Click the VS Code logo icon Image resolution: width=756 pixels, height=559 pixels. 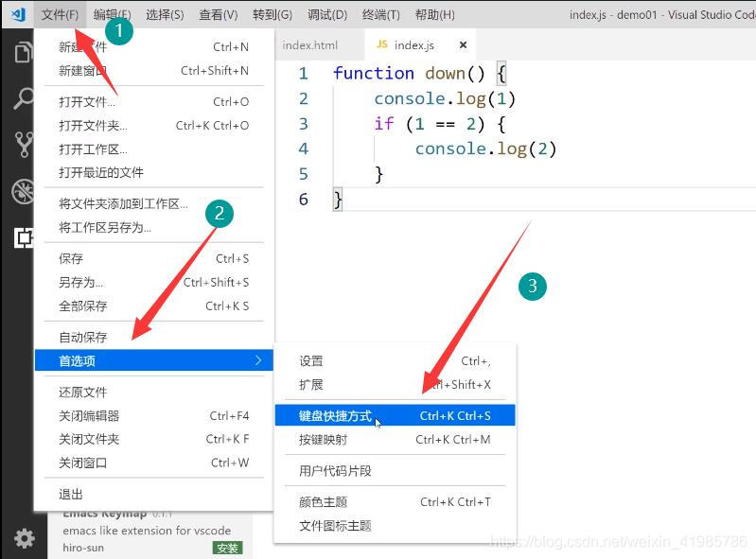pos(18,15)
